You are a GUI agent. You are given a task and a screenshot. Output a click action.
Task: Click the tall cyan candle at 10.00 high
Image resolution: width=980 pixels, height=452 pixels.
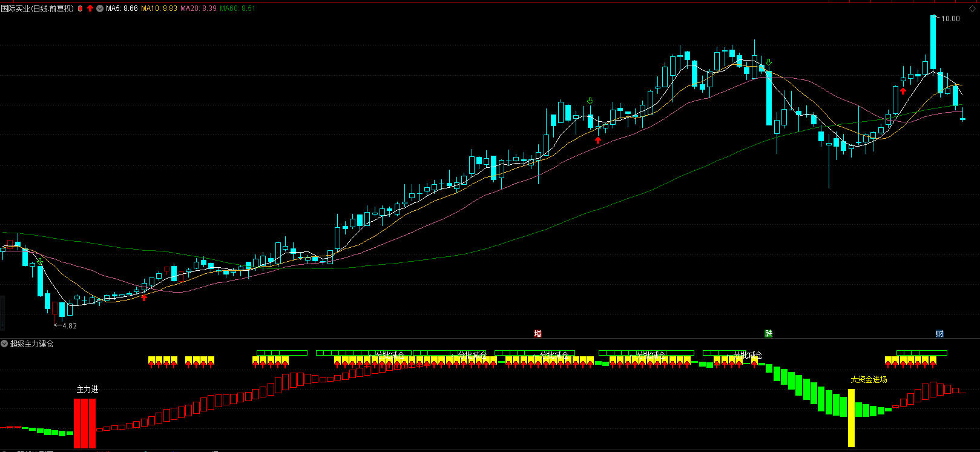(x=933, y=42)
